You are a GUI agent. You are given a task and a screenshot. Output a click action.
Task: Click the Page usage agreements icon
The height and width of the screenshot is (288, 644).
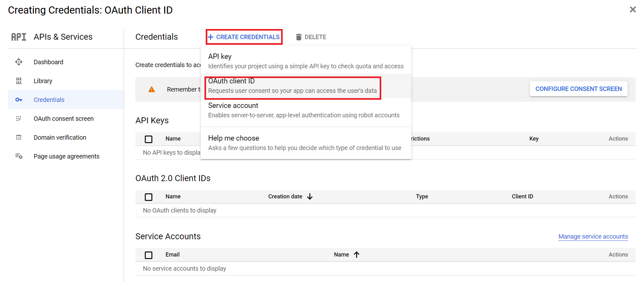19,156
